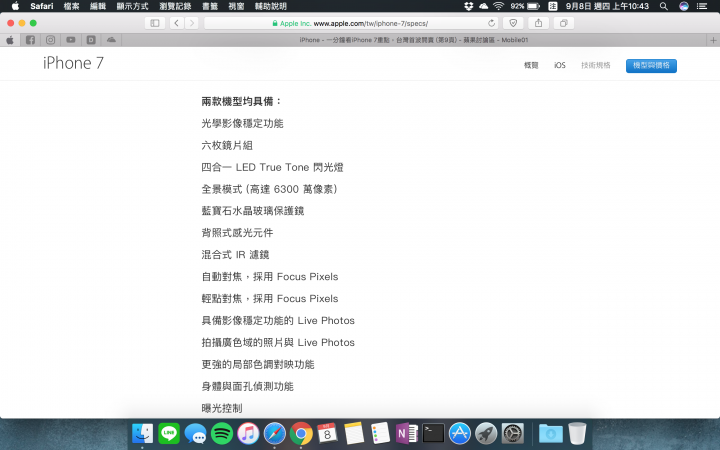Click the text 光學影像穩定功能
This screenshot has height=450, width=720.
[x=242, y=124]
